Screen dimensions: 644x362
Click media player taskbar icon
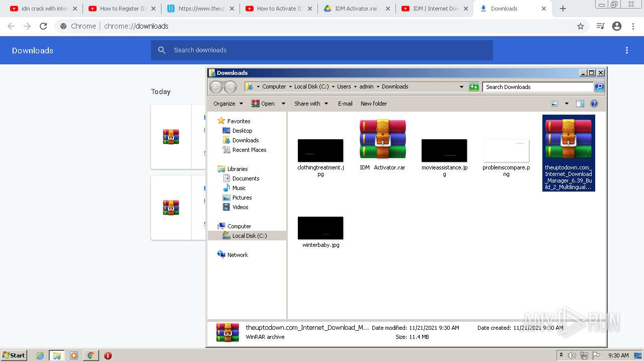74,355
